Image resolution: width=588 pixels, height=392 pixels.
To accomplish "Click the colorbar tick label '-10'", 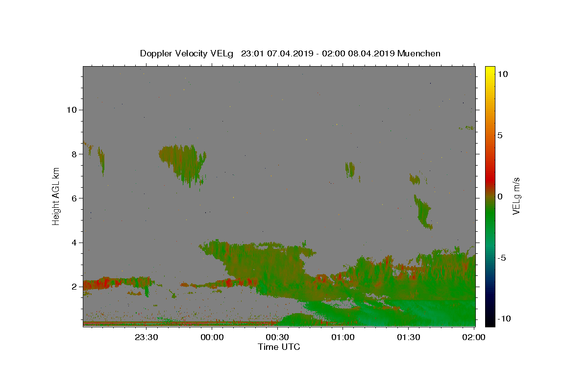I will click(504, 318).
